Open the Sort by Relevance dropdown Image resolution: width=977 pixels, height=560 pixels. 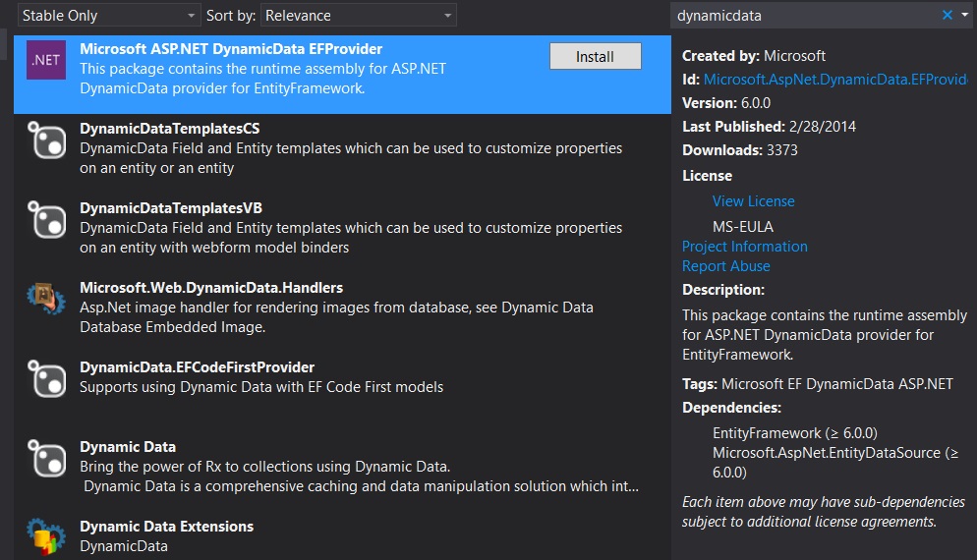click(x=359, y=16)
